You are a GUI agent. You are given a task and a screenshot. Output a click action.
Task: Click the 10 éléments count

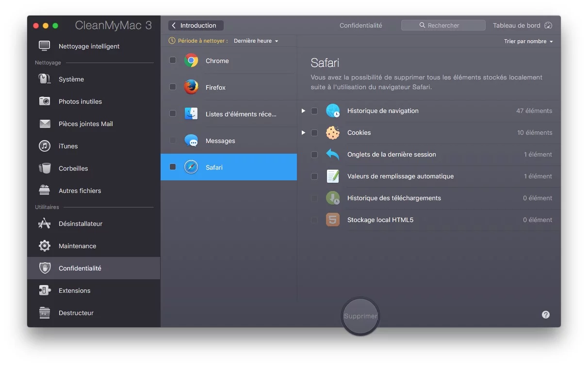pyautogui.click(x=535, y=133)
